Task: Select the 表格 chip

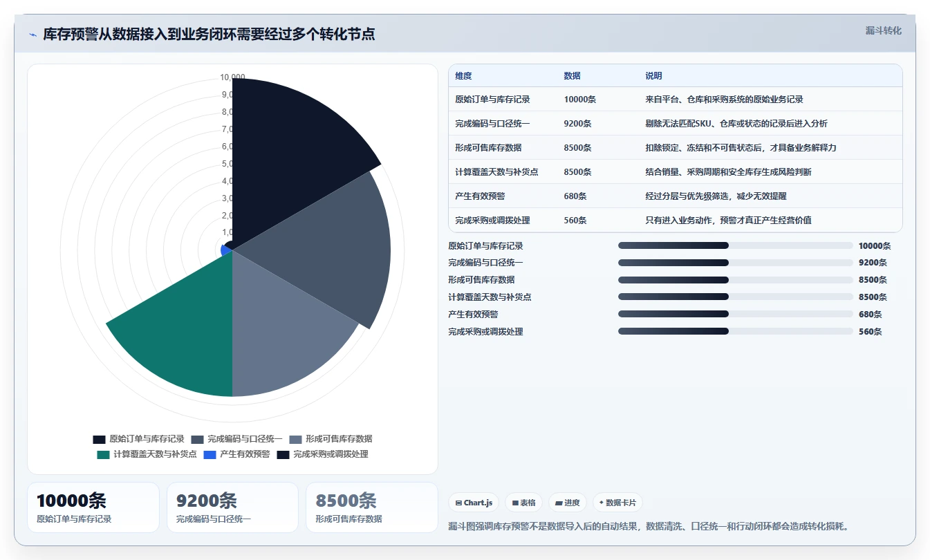Action: (523, 503)
